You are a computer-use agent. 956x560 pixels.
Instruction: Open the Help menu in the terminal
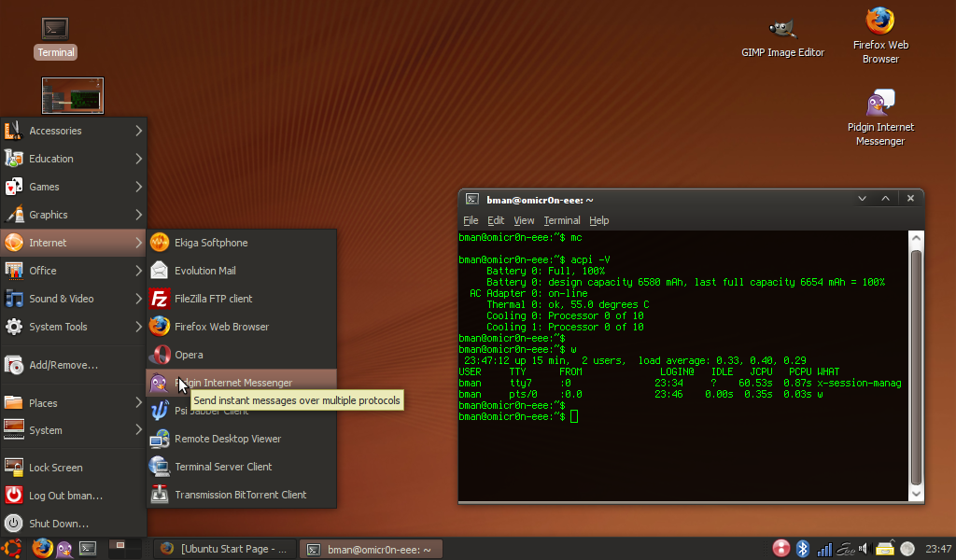tap(598, 220)
